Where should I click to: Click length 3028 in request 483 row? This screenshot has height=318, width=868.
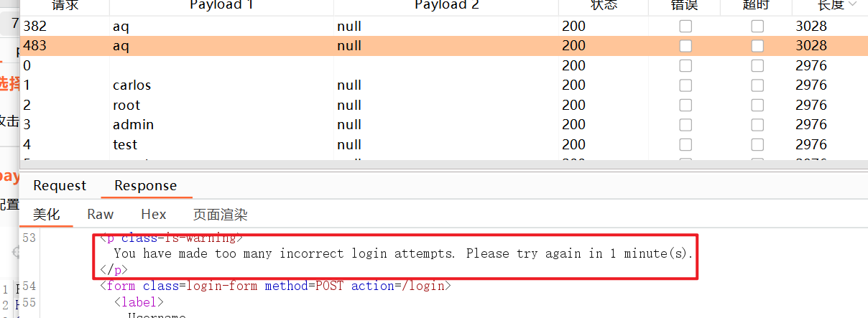coord(811,46)
